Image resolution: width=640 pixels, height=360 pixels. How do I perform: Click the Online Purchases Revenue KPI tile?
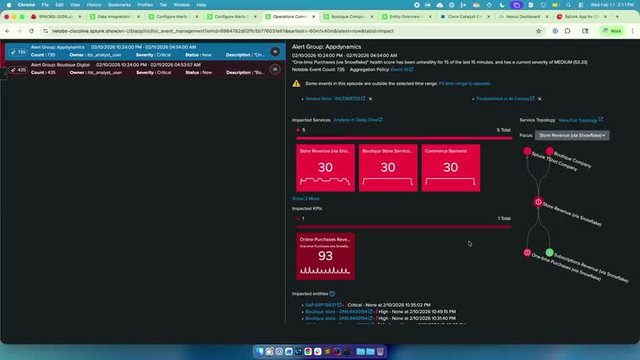[325, 256]
